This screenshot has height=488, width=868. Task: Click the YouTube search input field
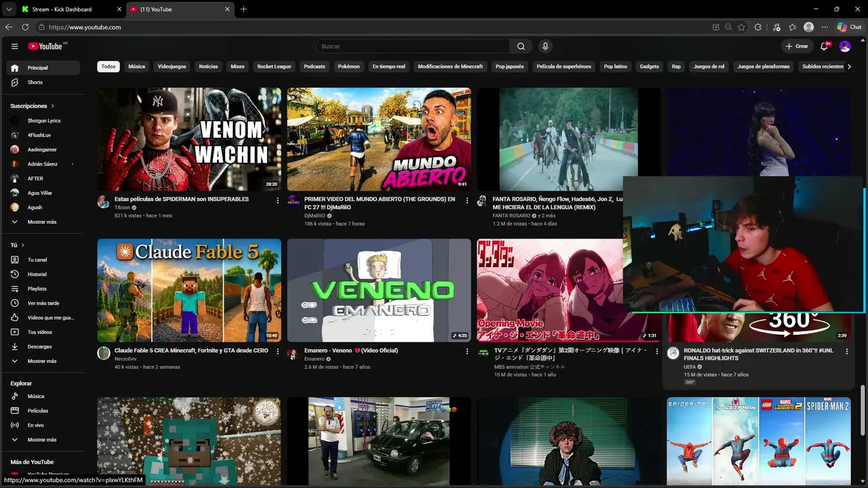click(x=412, y=46)
